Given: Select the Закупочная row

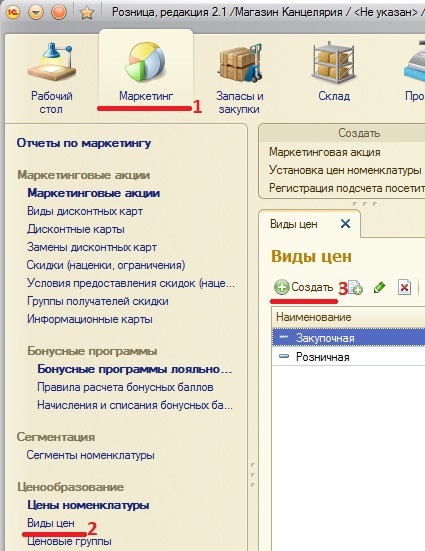Looking at the screenshot, I should click(x=348, y=338).
